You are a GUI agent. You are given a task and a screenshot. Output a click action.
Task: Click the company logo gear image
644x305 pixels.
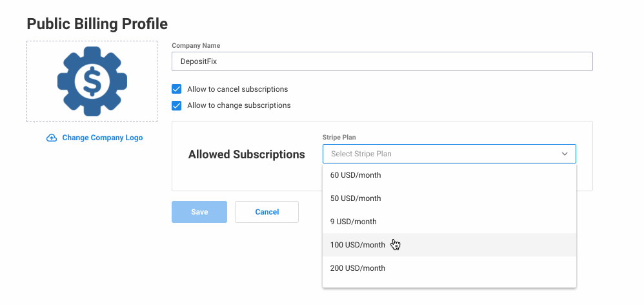[x=92, y=81]
